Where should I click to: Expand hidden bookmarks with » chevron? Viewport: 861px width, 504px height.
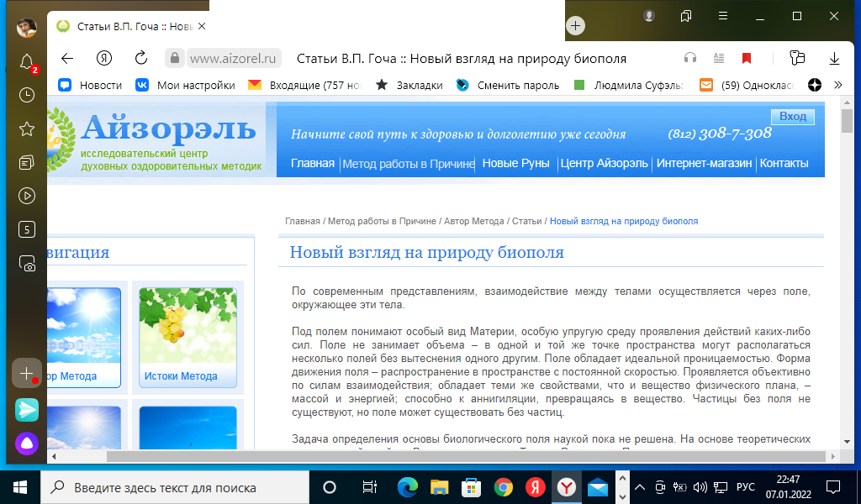coord(837,85)
